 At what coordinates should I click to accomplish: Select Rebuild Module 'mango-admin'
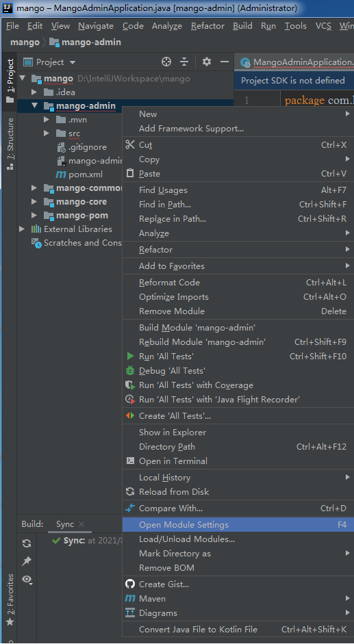coord(238,342)
